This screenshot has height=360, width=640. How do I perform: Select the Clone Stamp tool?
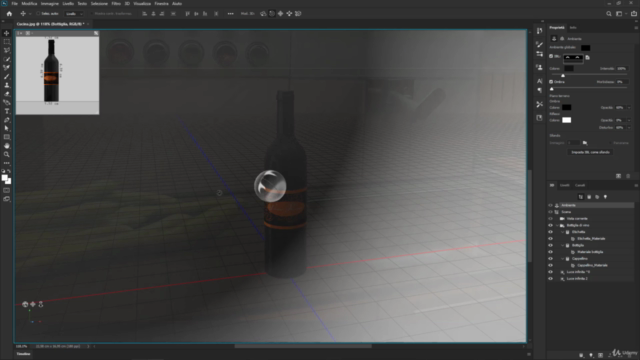7,85
